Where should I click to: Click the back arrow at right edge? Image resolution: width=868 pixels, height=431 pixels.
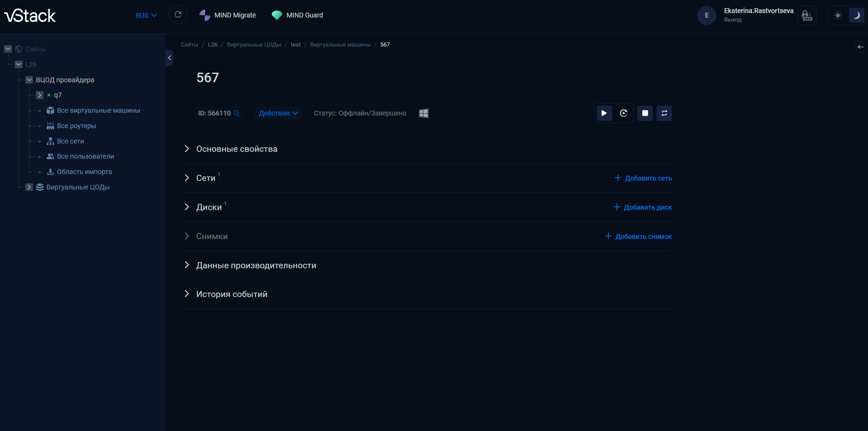pyautogui.click(x=860, y=47)
